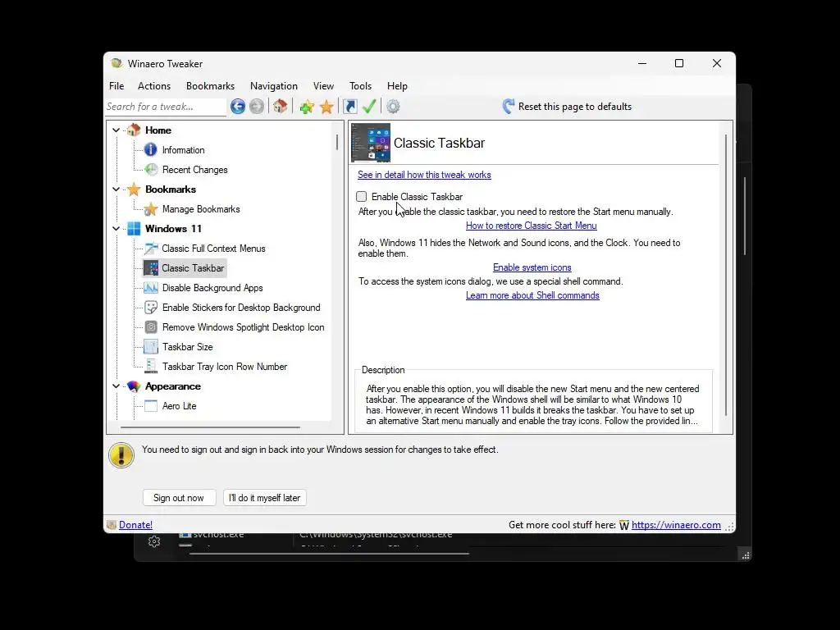Click the Enable system icons link

[532, 267]
